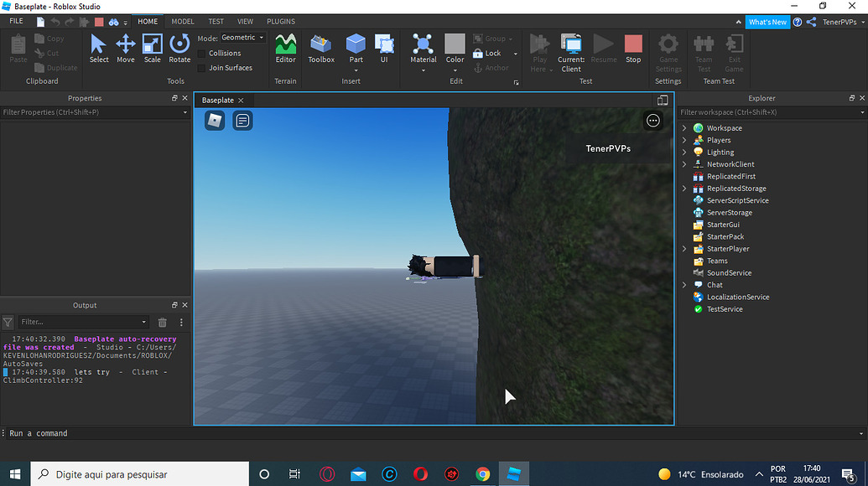Activate the Move tool
This screenshot has width=868, height=486.
(x=126, y=49)
